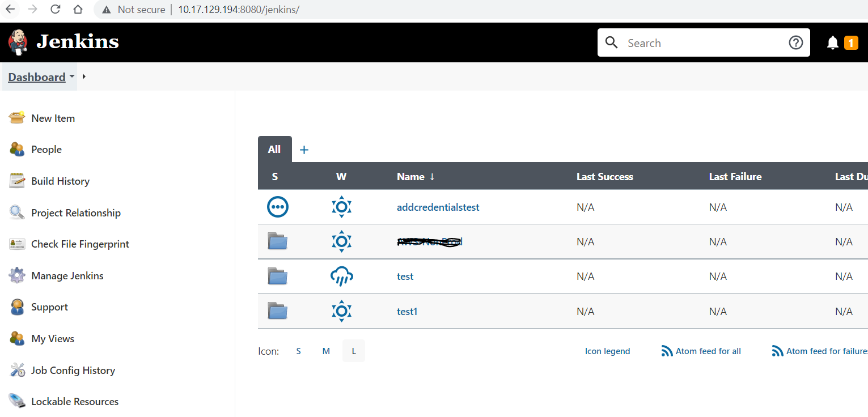
Task: Set icon size to M
Action: point(326,351)
